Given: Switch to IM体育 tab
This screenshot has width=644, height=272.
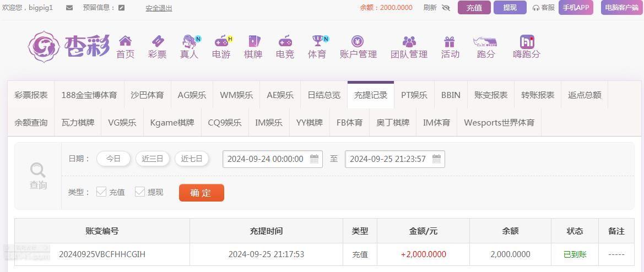Looking at the screenshot, I should click(437, 123).
